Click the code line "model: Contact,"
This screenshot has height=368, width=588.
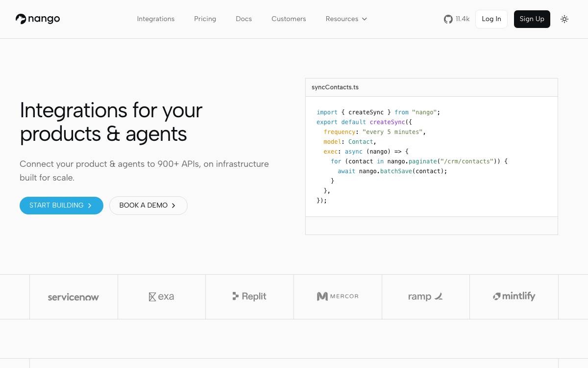(x=350, y=142)
